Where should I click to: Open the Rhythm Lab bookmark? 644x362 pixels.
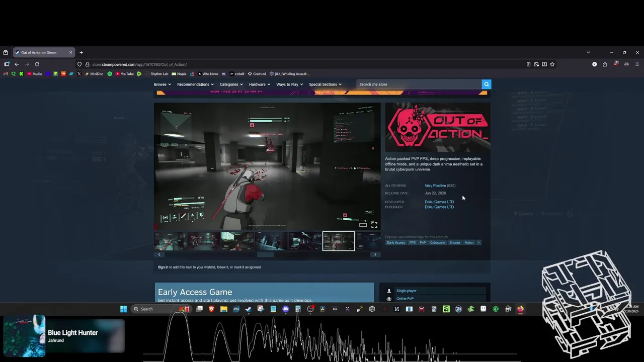pos(157,74)
